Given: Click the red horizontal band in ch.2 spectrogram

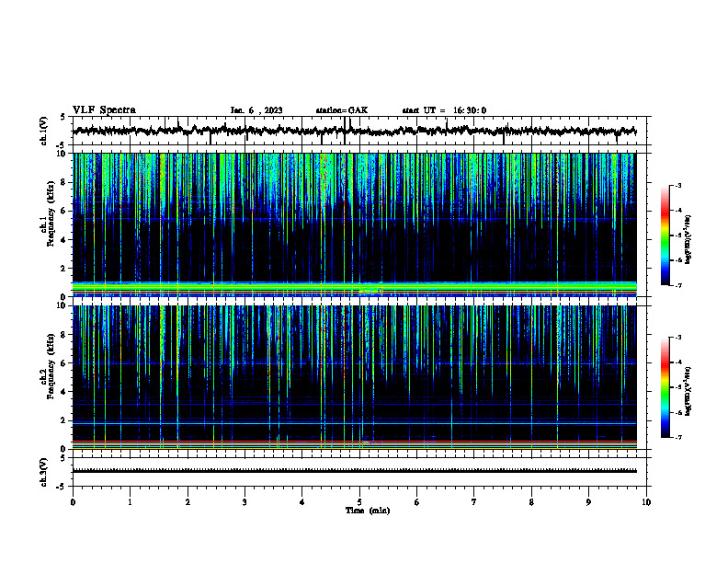Looking at the screenshot, I should coord(354,442).
